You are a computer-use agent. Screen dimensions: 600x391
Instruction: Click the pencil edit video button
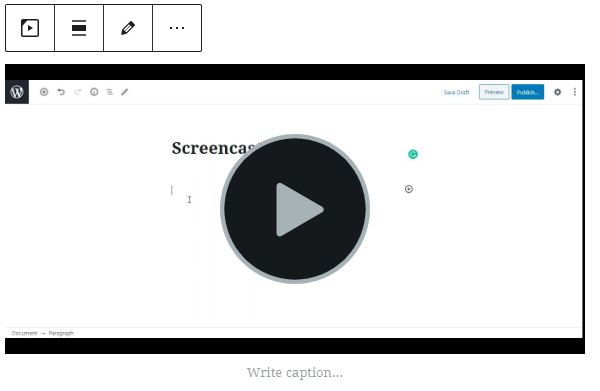point(128,28)
